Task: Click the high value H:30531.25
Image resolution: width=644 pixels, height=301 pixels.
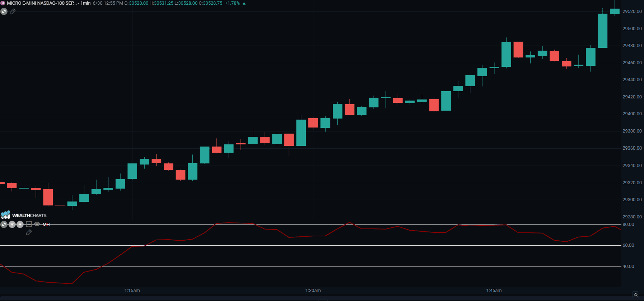Action: [x=162, y=3]
